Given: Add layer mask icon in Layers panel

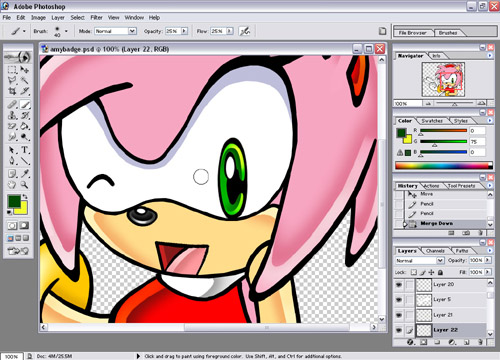Looking at the screenshot, I should tap(424, 342).
